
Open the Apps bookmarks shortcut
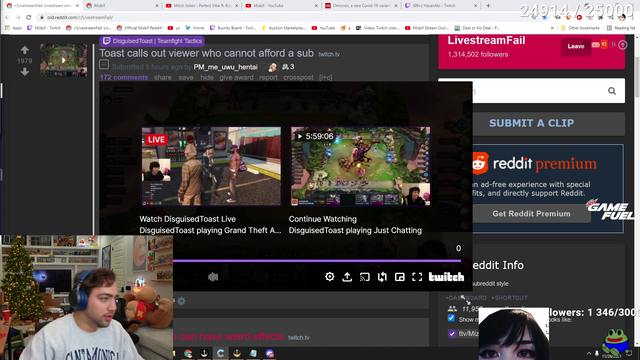point(13,28)
